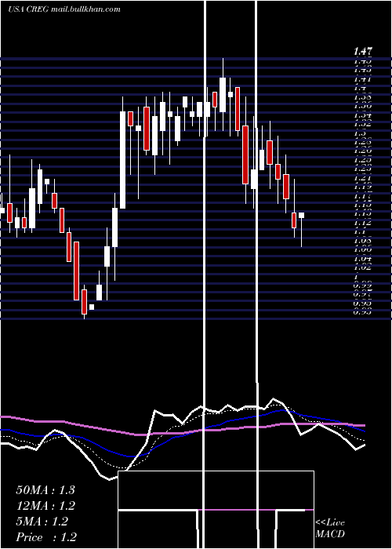Click the 1.32 price axis label
The width and height of the screenshot is (392, 549).
point(362,124)
